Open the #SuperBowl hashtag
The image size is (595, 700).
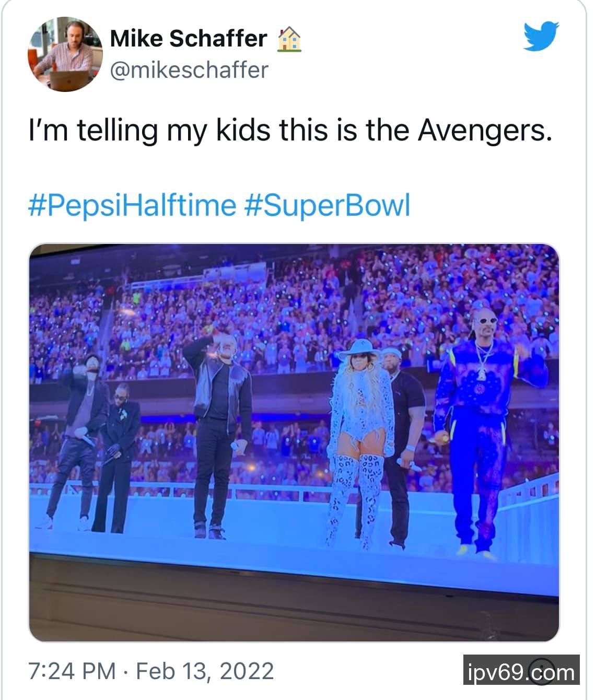pos(327,205)
